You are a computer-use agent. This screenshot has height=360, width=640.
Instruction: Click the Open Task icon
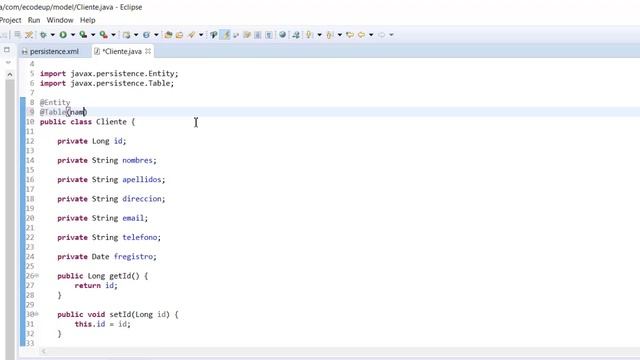point(179,35)
